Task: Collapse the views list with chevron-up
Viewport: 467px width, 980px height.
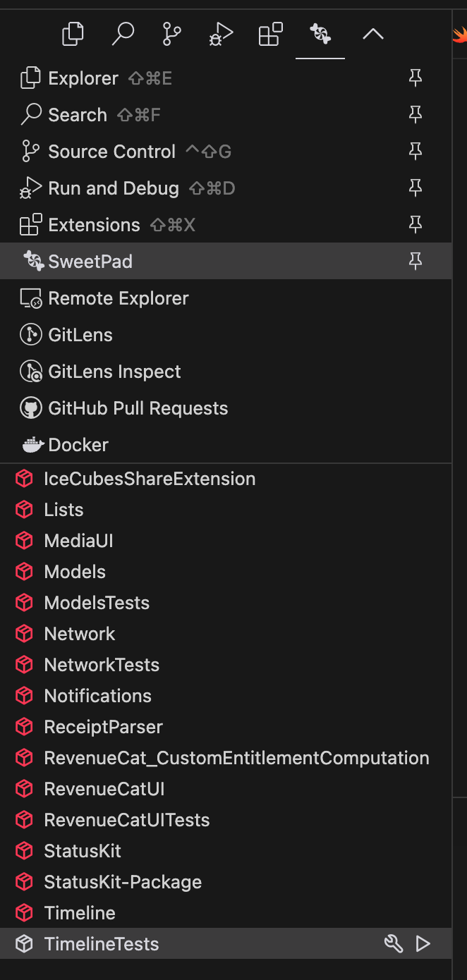Action: pyautogui.click(x=372, y=34)
